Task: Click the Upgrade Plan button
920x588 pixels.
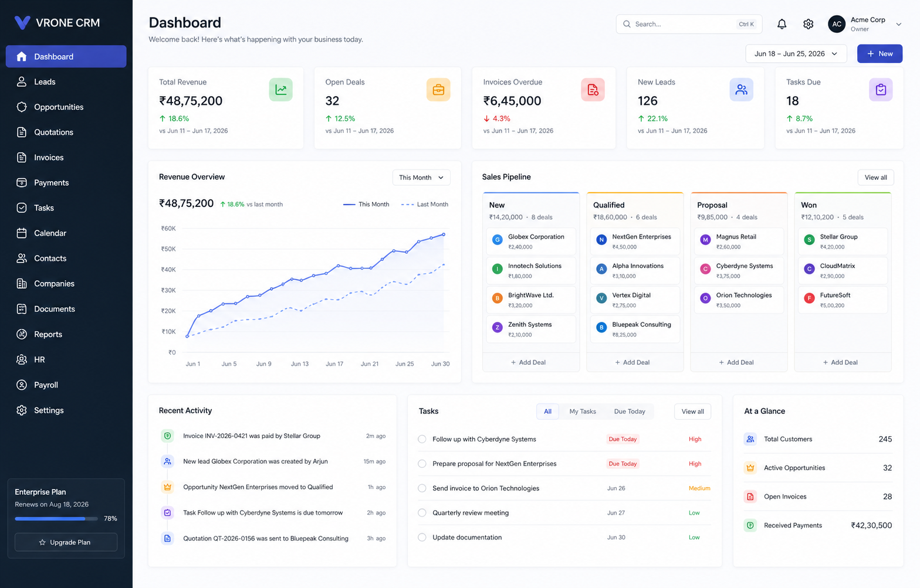Action: (66, 542)
